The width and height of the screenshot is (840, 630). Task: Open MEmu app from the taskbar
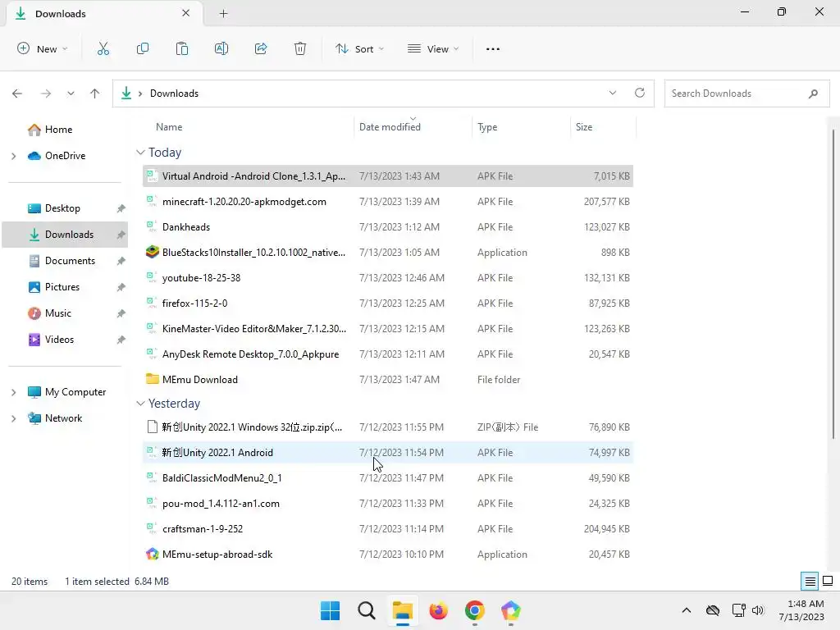(510, 610)
